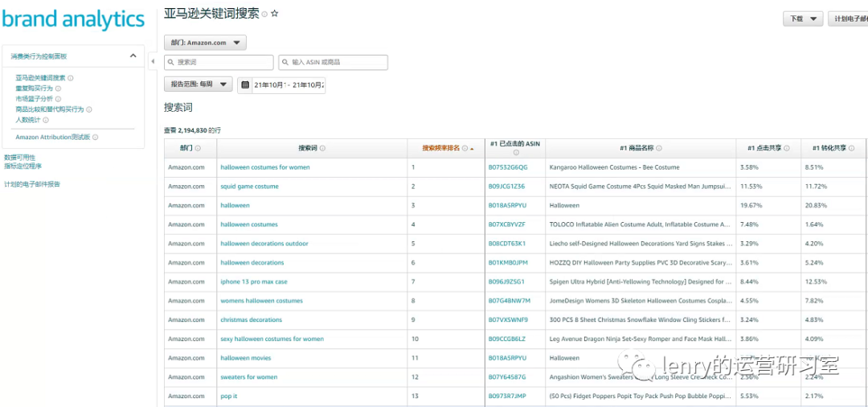Click the 计划电子邮件 button at top right
The image size is (868, 407).
click(848, 18)
